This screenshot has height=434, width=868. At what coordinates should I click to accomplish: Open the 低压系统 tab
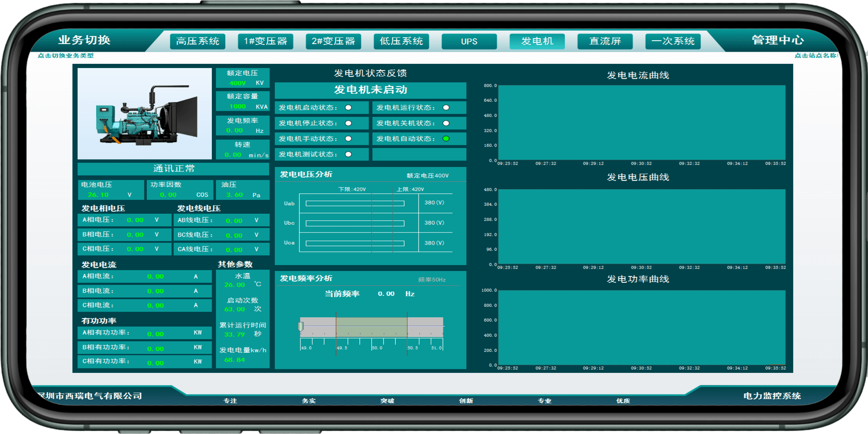(401, 41)
